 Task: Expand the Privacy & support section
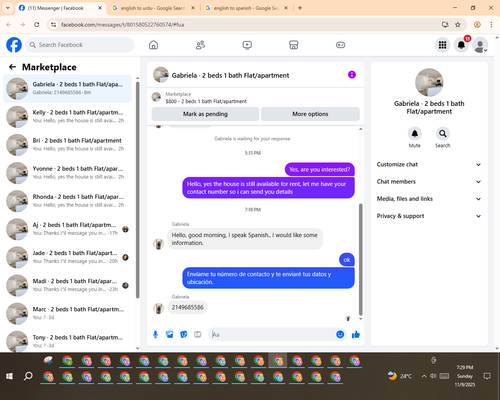pyautogui.click(x=429, y=216)
